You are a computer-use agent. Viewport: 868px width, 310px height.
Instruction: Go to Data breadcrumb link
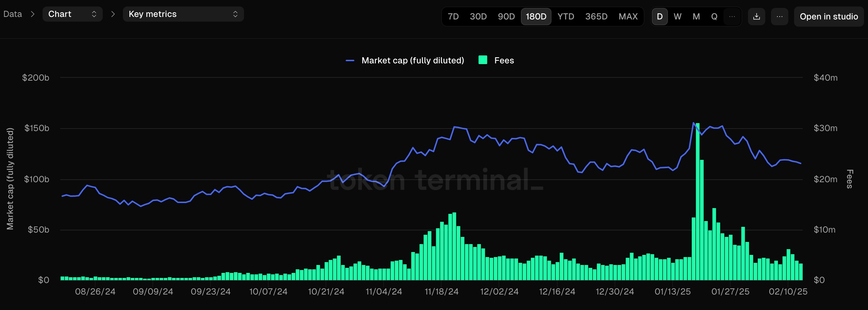[x=13, y=14]
